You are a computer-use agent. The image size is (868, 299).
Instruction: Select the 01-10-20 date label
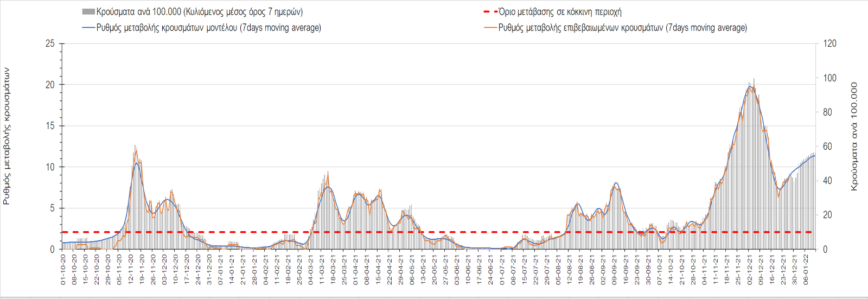pyautogui.click(x=63, y=270)
